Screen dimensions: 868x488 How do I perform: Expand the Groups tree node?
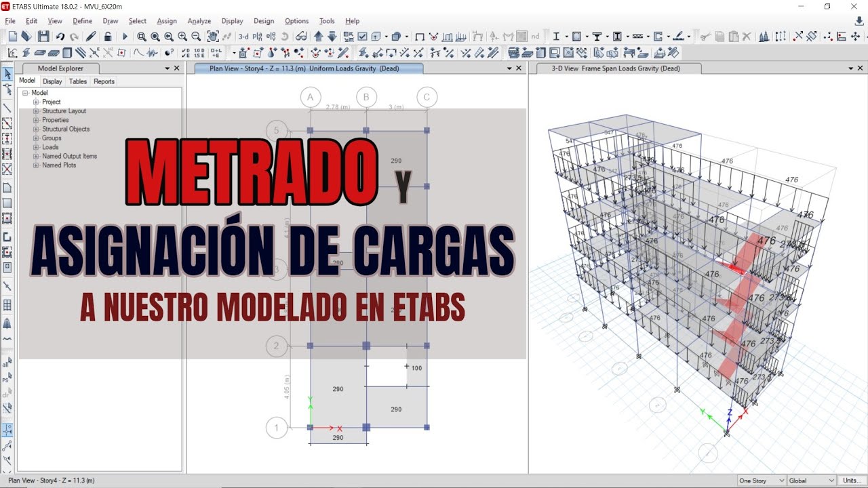(x=36, y=138)
